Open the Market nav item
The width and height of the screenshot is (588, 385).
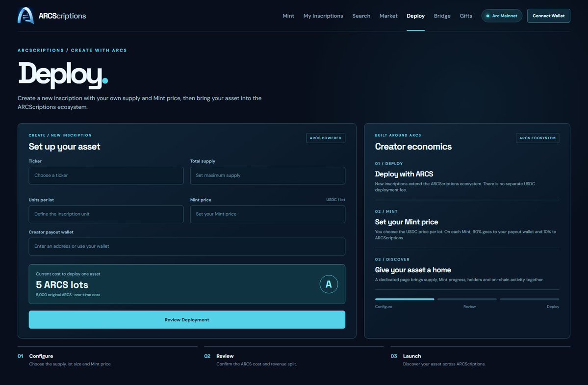pos(388,16)
